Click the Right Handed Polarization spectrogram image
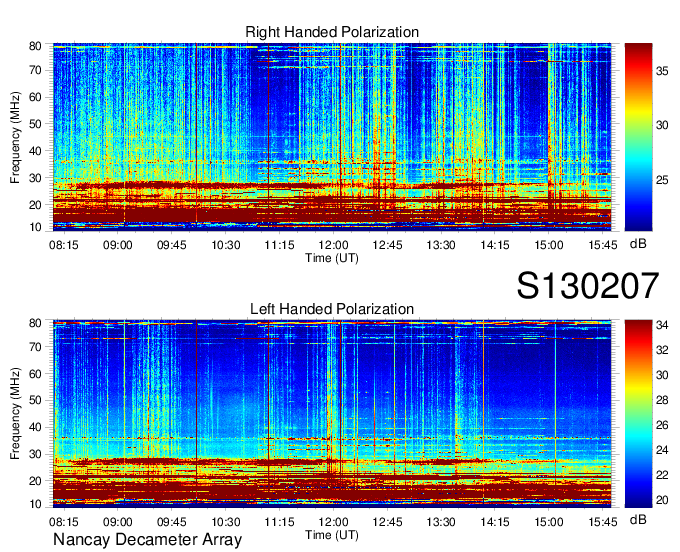This screenshot has width=680, height=552. point(332,137)
